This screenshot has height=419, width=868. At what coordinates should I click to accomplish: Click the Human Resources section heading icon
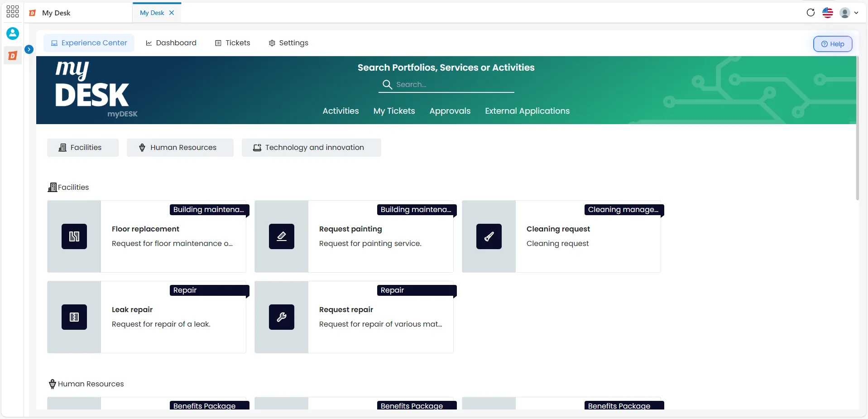point(53,384)
